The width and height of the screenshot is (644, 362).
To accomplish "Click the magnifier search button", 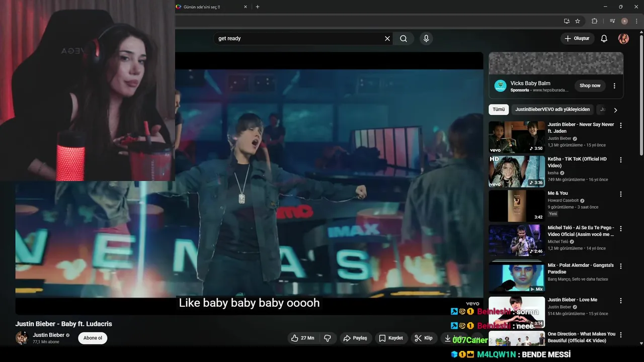I will click(x=404, y=38).
